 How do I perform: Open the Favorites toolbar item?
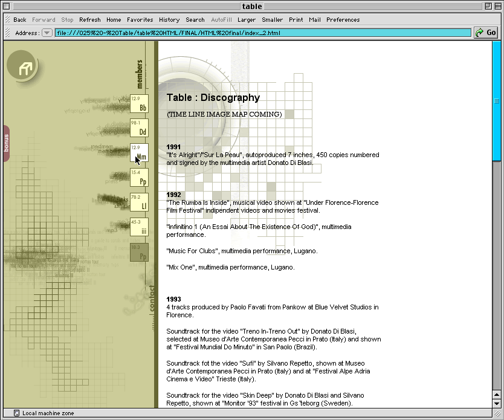click(140, 19)
